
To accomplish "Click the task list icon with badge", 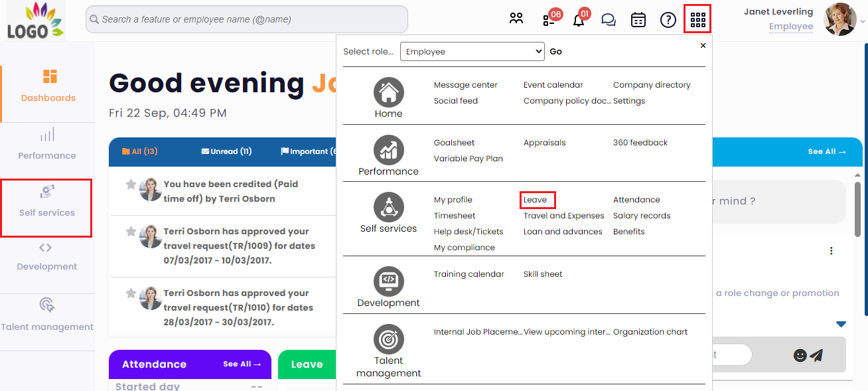I will click(x=549, y=20).
